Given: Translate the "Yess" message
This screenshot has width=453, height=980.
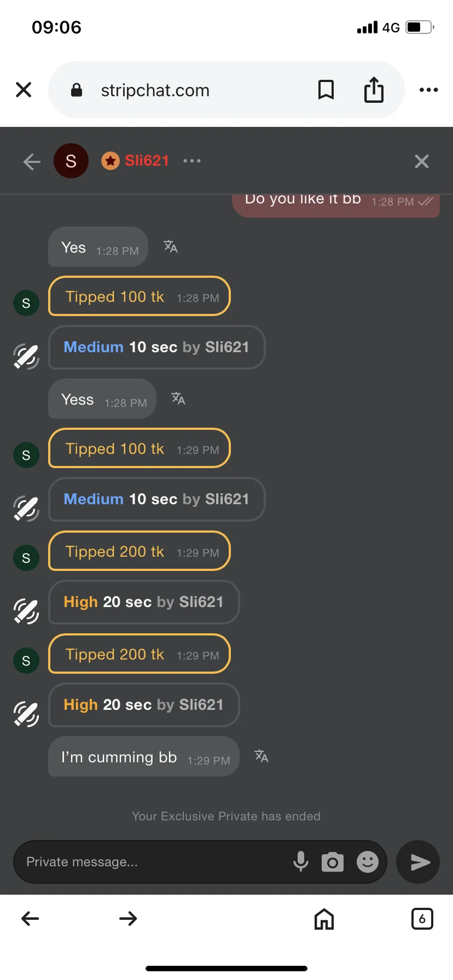Looking at the screenshot, I should coord(178,399).
